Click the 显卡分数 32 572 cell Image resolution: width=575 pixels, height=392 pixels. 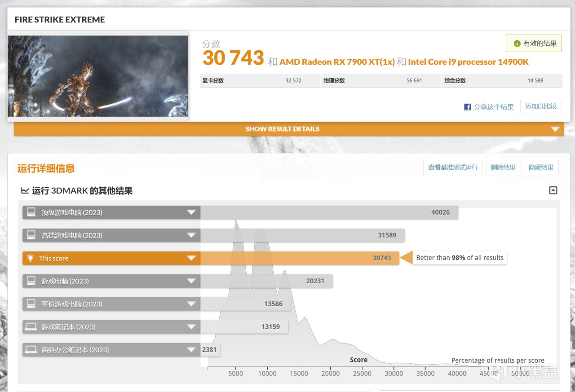260,81
